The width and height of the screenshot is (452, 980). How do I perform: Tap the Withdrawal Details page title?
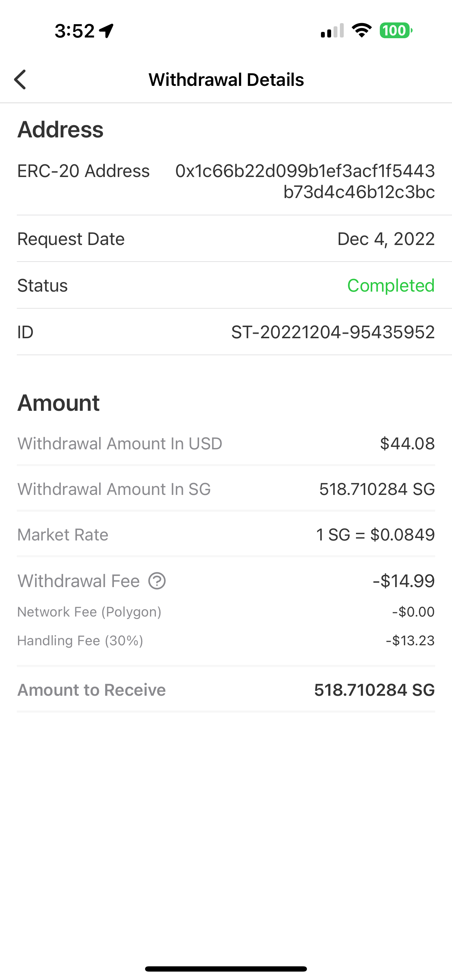[226, 80]
